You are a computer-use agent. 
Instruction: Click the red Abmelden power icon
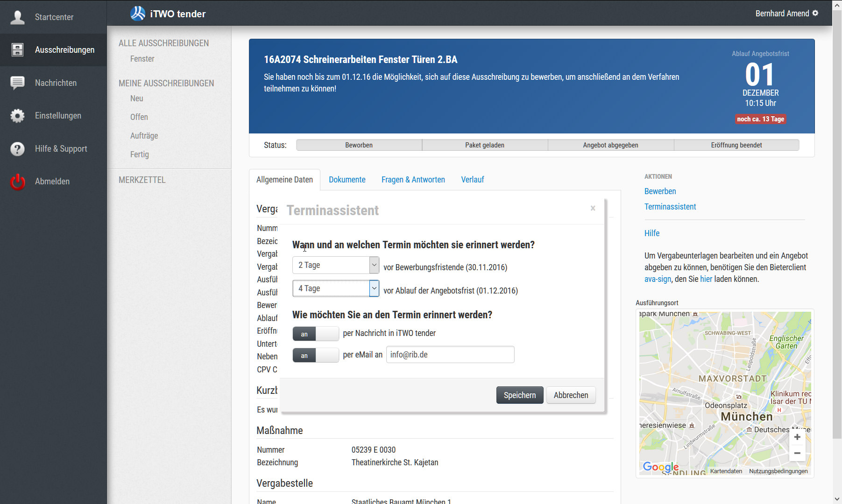coord(18,182)
